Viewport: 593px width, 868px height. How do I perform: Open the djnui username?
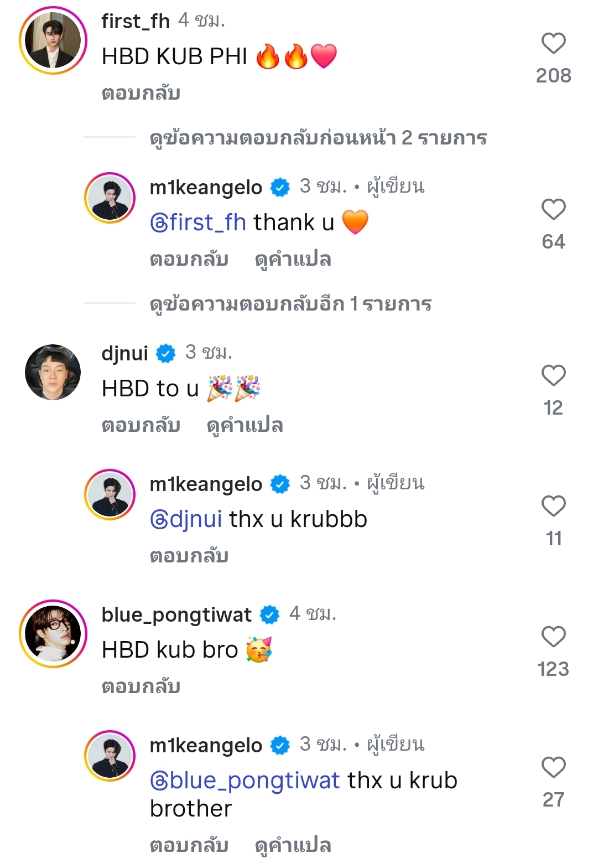point(125,353)
